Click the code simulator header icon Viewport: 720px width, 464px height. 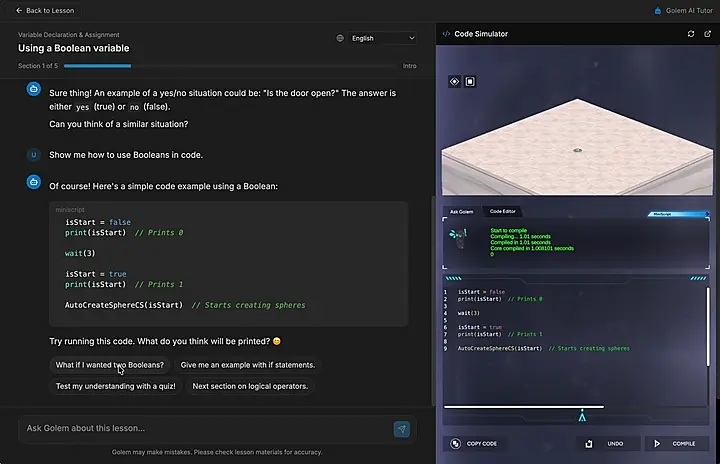(x=446, y=34)
